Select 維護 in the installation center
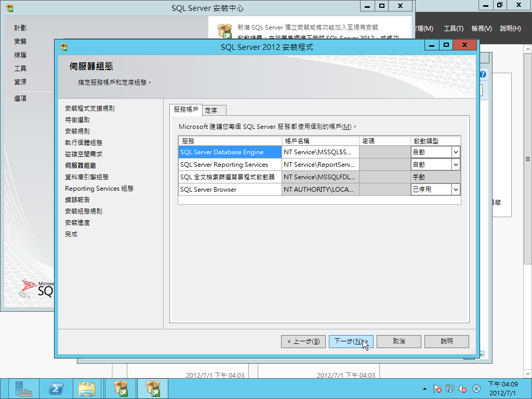Viewport: 532px width, 399px height. pyautogui.click(x=20, y=55)
